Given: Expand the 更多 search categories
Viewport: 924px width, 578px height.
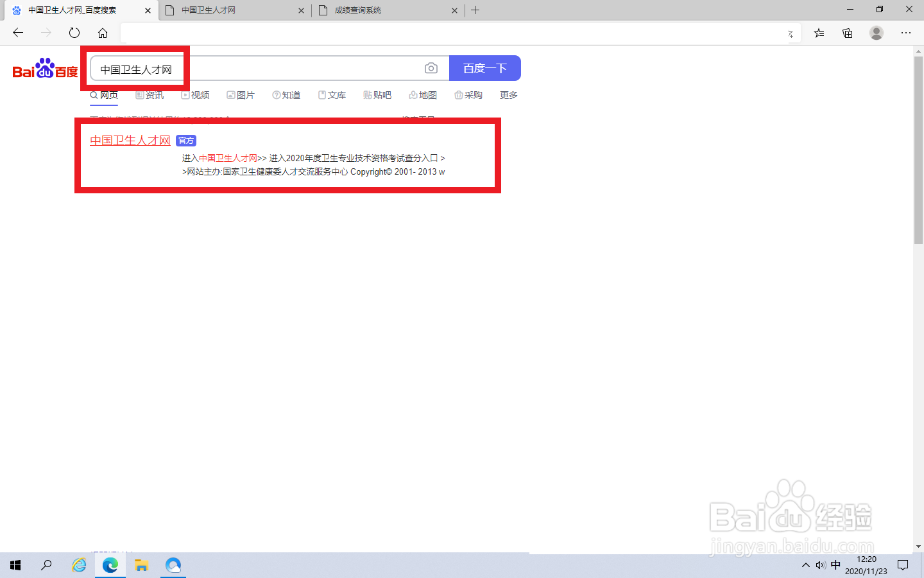Looking at the screenshot, I should (x=509, y=95).
